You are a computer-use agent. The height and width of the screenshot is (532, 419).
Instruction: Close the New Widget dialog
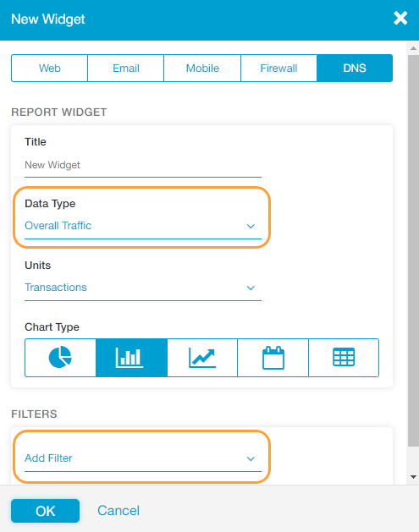400,19
